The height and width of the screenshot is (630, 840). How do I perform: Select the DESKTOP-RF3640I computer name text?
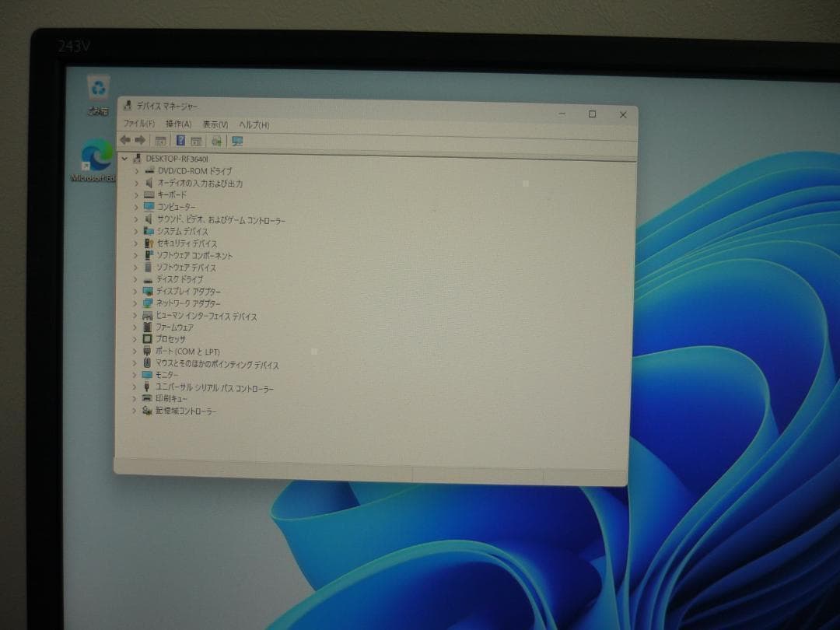pyautogui.click(x=177, y=159)
